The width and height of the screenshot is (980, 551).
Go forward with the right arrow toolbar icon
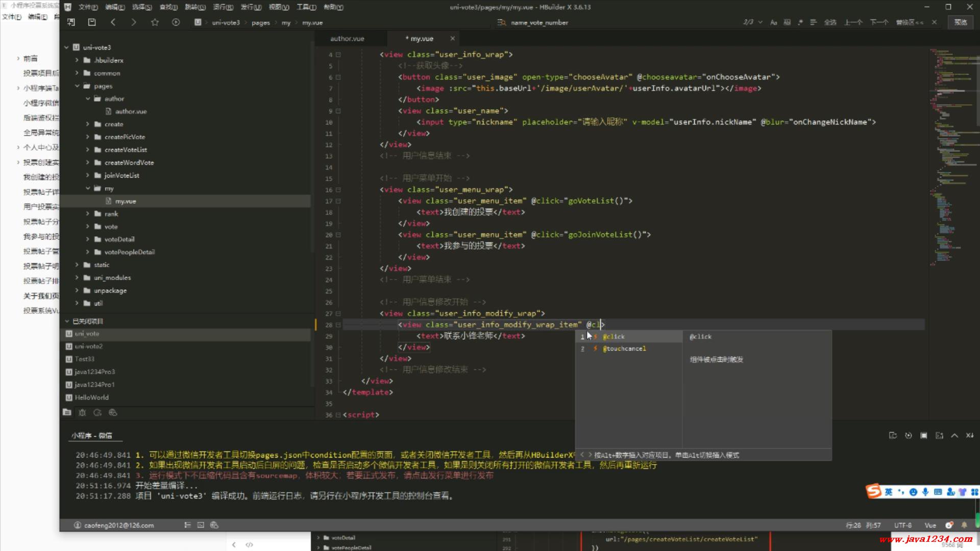point(134,22)
